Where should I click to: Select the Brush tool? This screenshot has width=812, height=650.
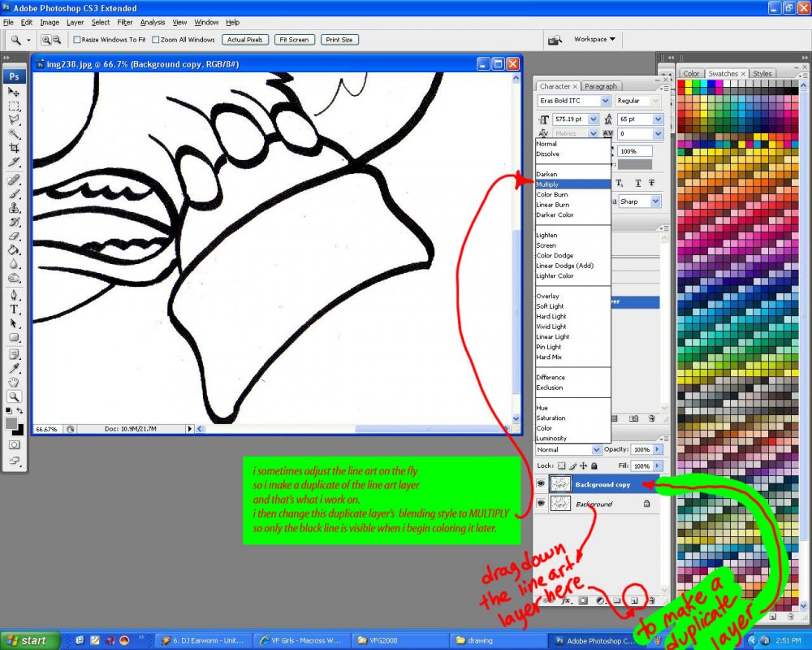(14, 194)
